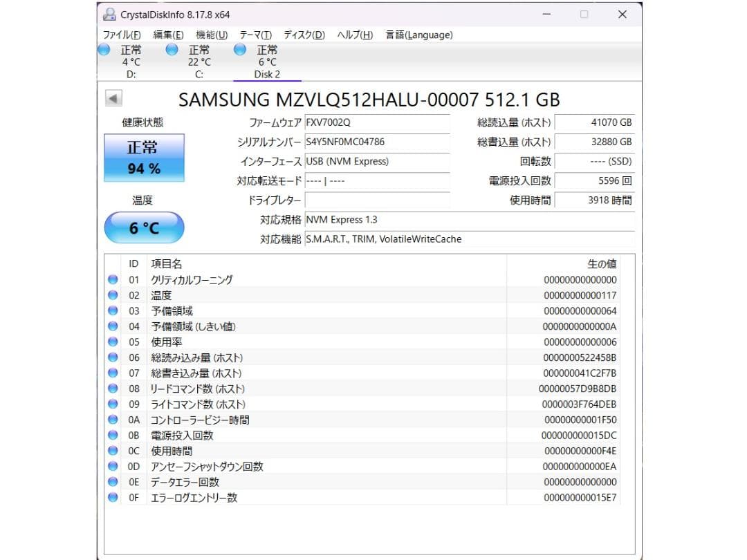The height and width of the screenshot is (560, 747).
Task: Open the テーマ(T) menu
Action: 256,35
